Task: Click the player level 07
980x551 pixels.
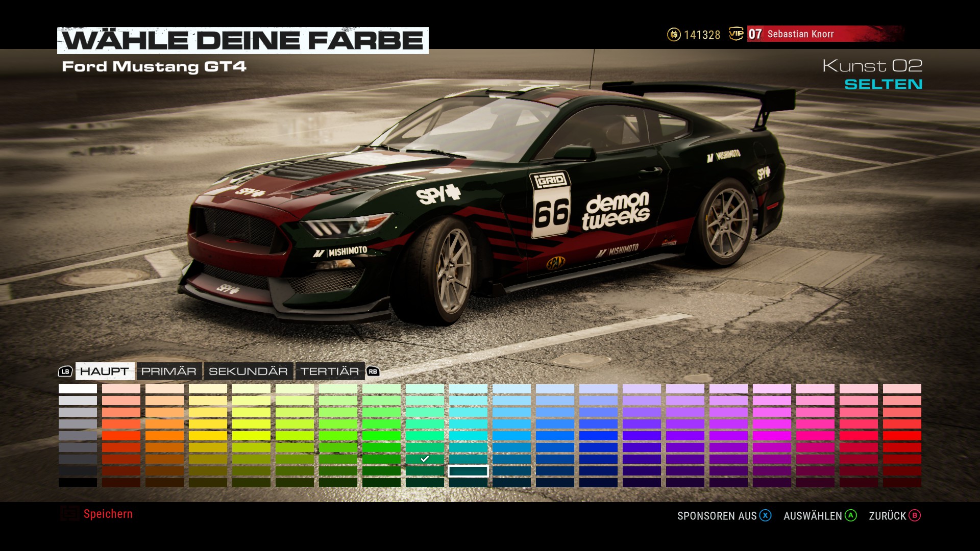Action: point(755,34)
